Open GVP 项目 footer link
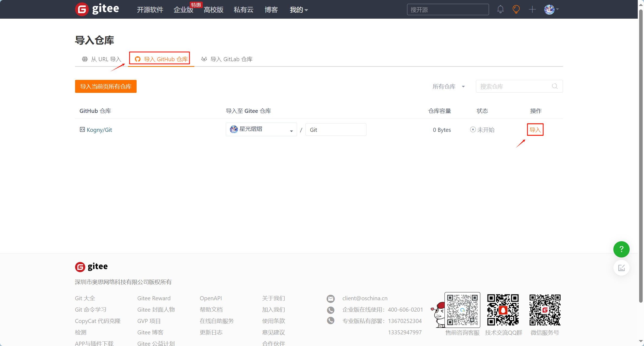Viewport: 644px width, 346px height. 149,321
